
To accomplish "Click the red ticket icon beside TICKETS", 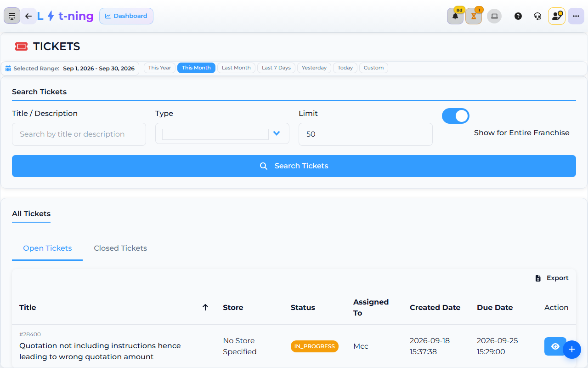I will tap(21, 46).
